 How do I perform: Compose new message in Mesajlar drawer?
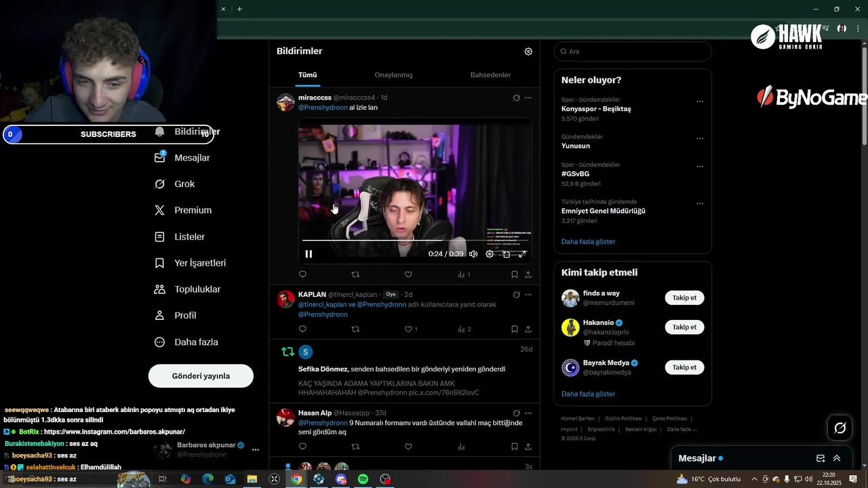pyautogui.click(x=821, y=458)
